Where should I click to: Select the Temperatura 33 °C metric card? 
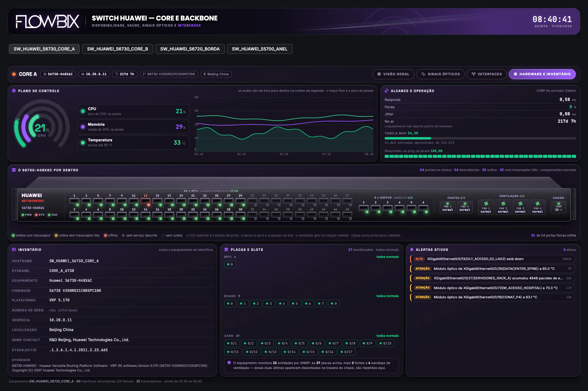[133, 143]
